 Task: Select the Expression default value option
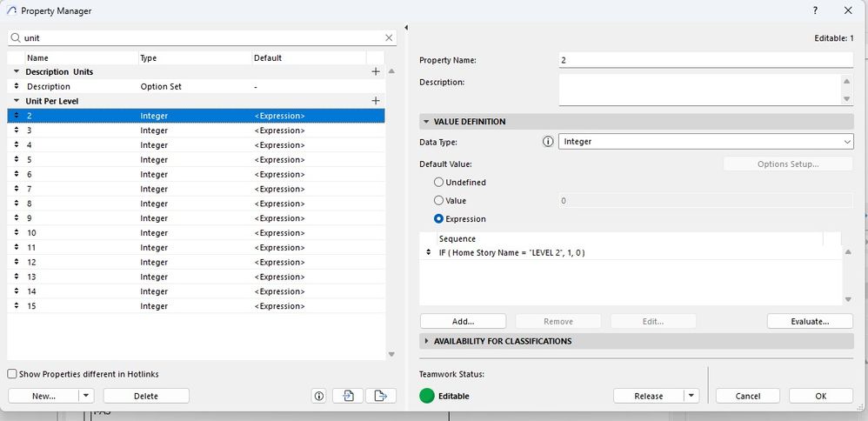coord(438,219)
